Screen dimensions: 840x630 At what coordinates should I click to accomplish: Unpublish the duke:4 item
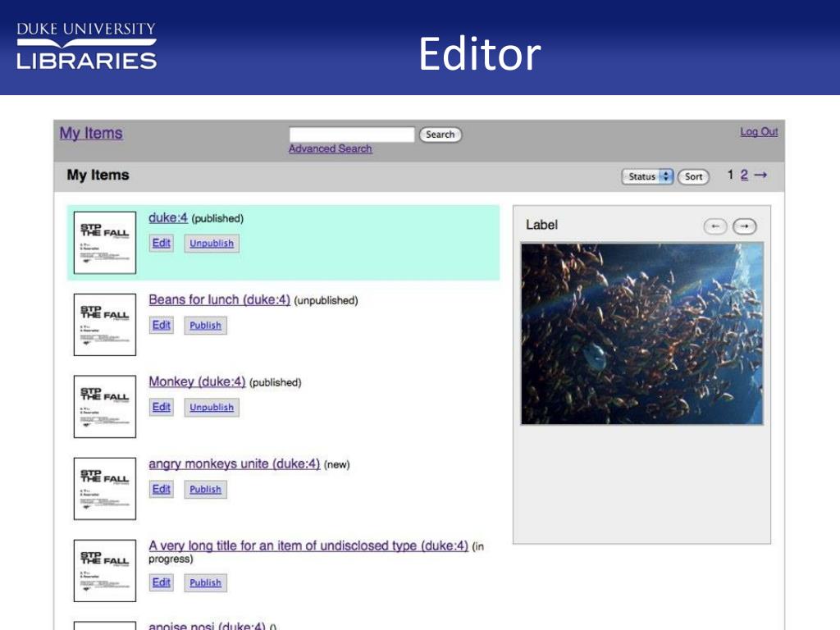tap(212, 243)
